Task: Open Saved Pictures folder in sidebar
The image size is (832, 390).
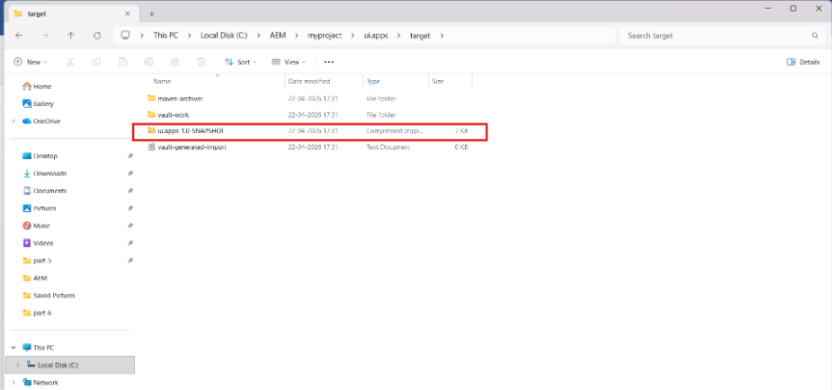Action: click(x=49, y=296)
